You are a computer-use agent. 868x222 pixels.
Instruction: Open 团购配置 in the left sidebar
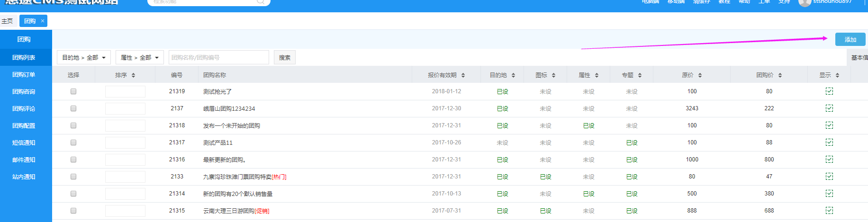pyautogui.click(x=24, y=126)
